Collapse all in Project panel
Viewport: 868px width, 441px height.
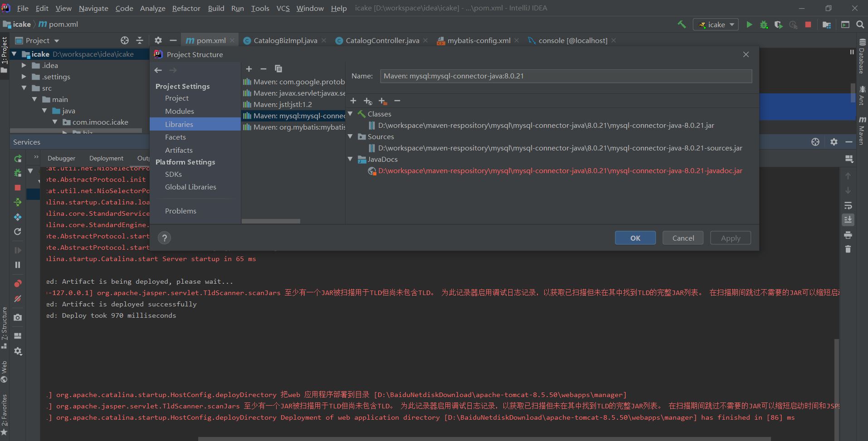(140, 40)
